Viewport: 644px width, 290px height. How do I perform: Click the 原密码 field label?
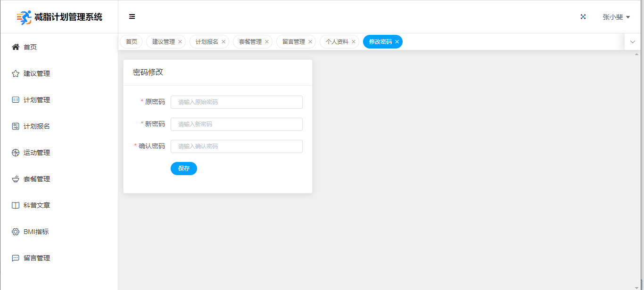155,102
